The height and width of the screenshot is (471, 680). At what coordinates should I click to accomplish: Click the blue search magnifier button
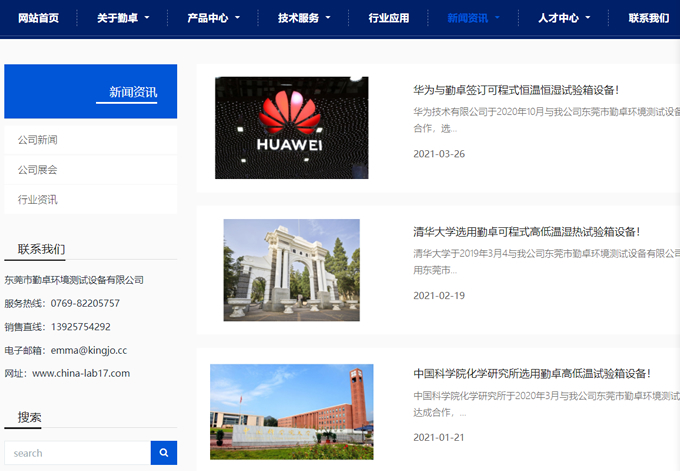164,453
